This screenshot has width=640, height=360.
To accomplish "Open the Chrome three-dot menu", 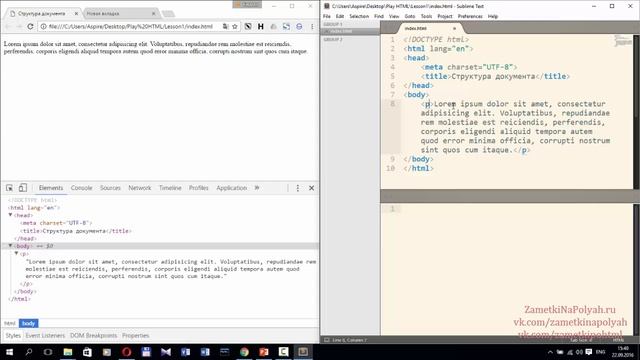I will point(312,27).
